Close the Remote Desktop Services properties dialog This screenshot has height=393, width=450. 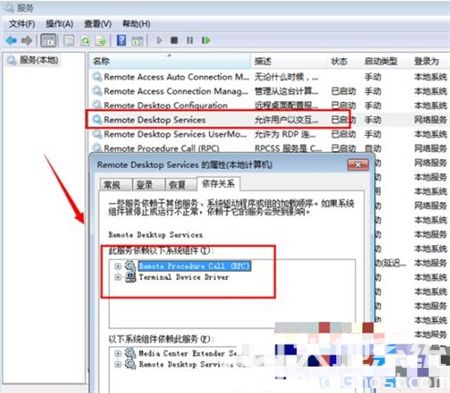(x=358, y=165)
